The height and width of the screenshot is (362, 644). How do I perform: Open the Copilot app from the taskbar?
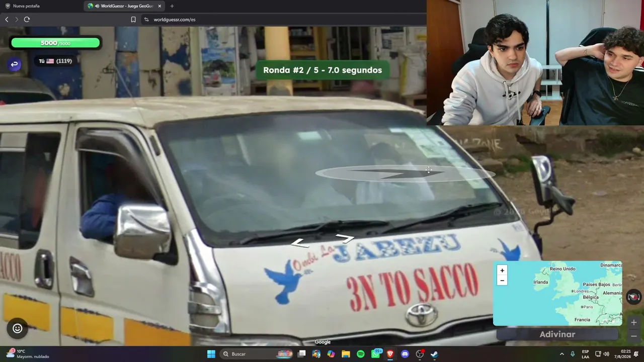tap(331, 354)
